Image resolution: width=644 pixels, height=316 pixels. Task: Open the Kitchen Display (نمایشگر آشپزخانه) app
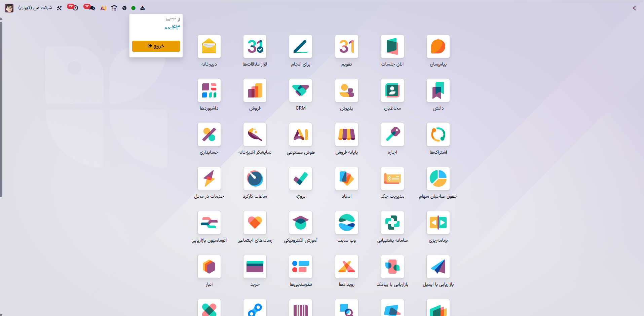pyautogui.click(x=255, y=134)
